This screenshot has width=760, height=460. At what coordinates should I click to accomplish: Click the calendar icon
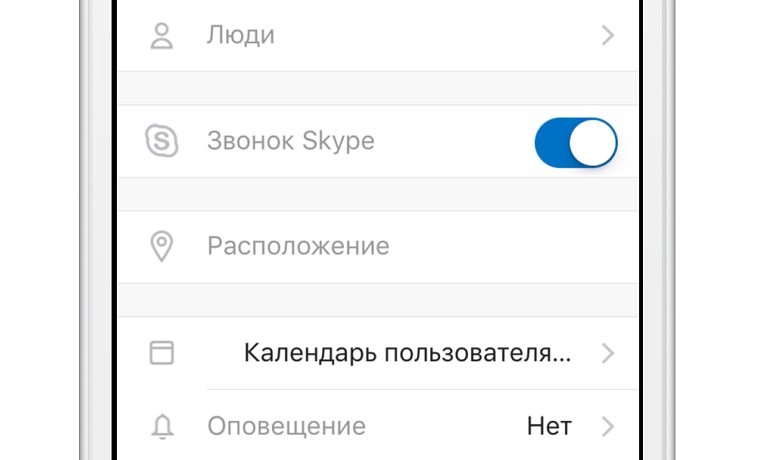point(161,353)
